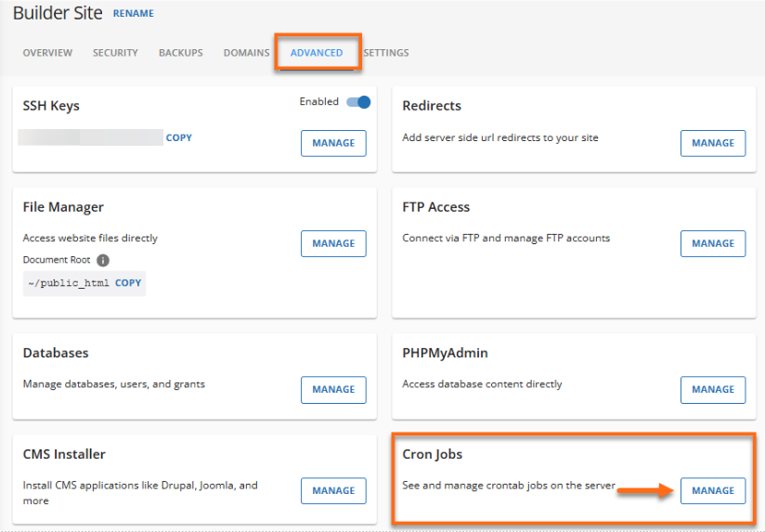Open the Advanced tab
This screenshot has height=532, width=765.
pos(317,53)
